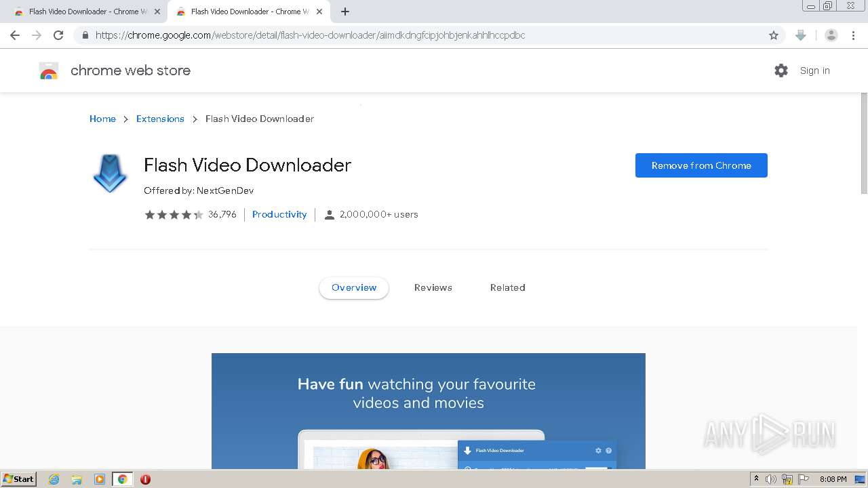Close the first Flash Video Downloader tab

pyautogui.click(x=157, y=12)
